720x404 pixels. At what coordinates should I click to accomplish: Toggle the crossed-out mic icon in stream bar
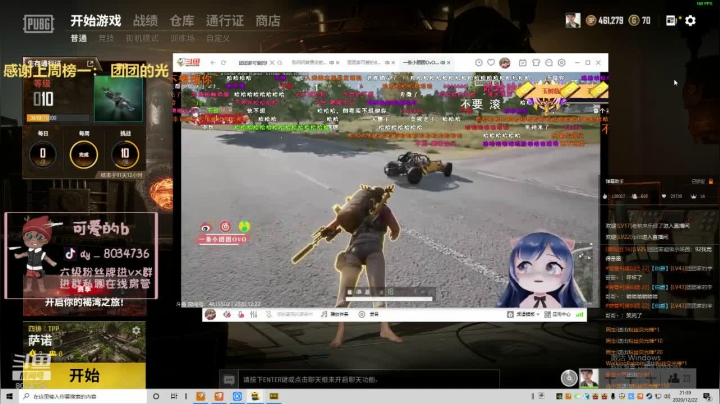[269, 314]
